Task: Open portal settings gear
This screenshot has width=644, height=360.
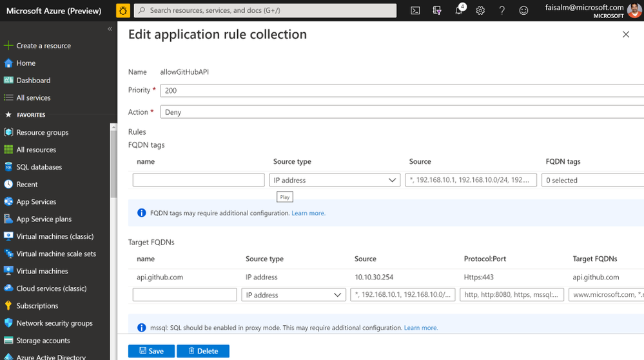Action: [480, 11]
